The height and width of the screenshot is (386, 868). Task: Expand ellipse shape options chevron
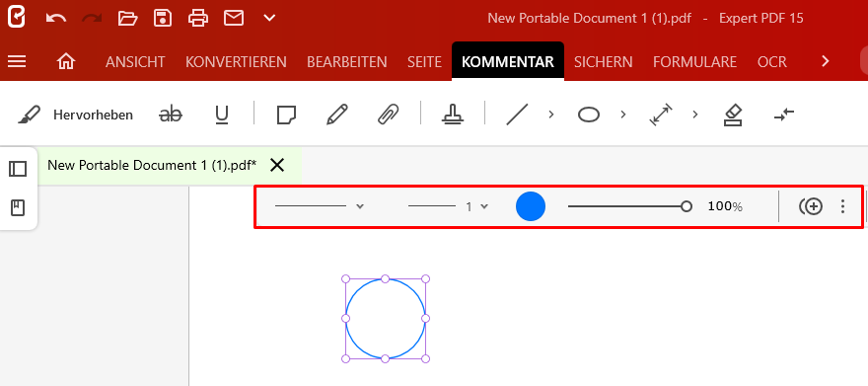click(x=622, y=115)
